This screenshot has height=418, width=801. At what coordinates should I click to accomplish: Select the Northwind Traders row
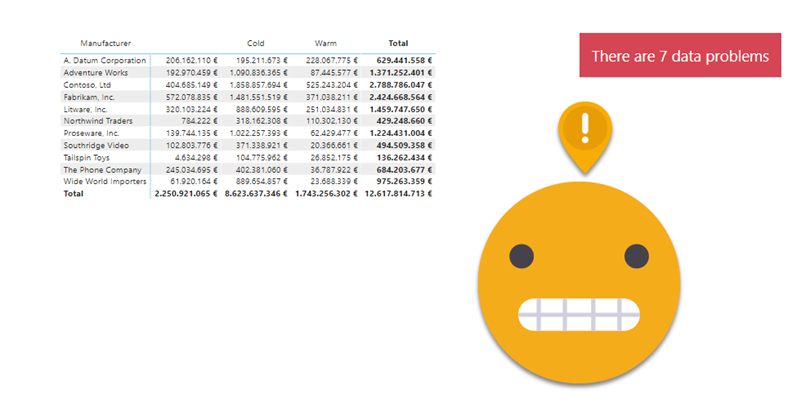(97, 121)
